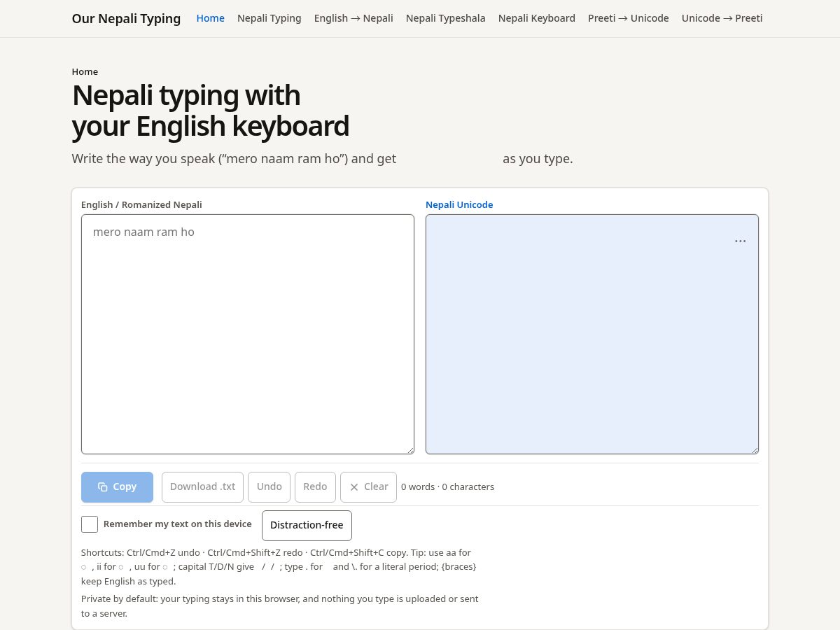Click the Our Nepali Typing site title

(126, 19)
